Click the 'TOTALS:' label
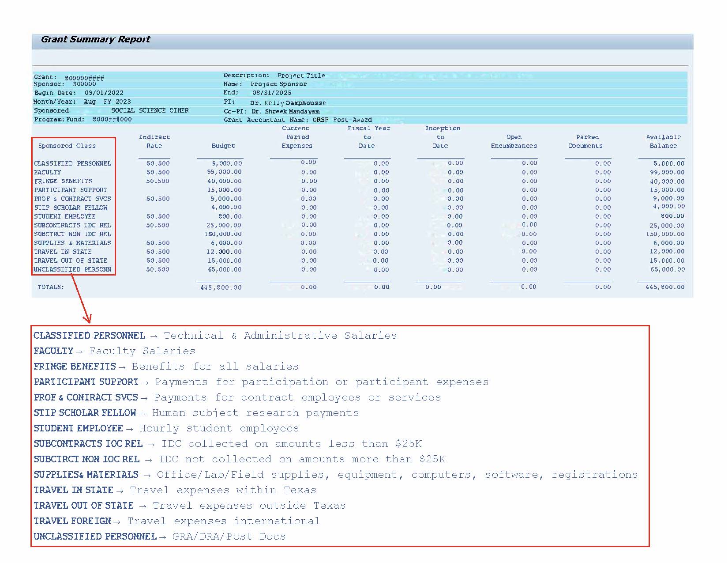Viewport: 728px width, 563px height. pyautogui.click(x=51, y=287)
